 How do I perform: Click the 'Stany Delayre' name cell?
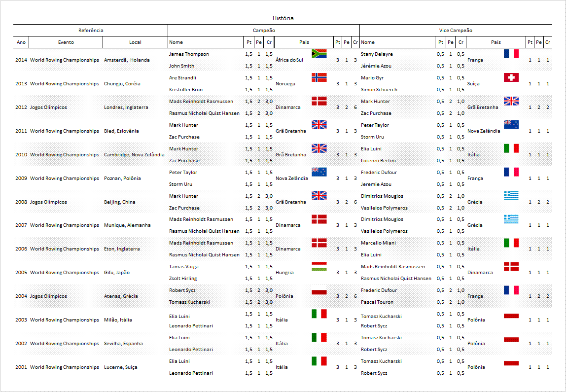[377, 54]
